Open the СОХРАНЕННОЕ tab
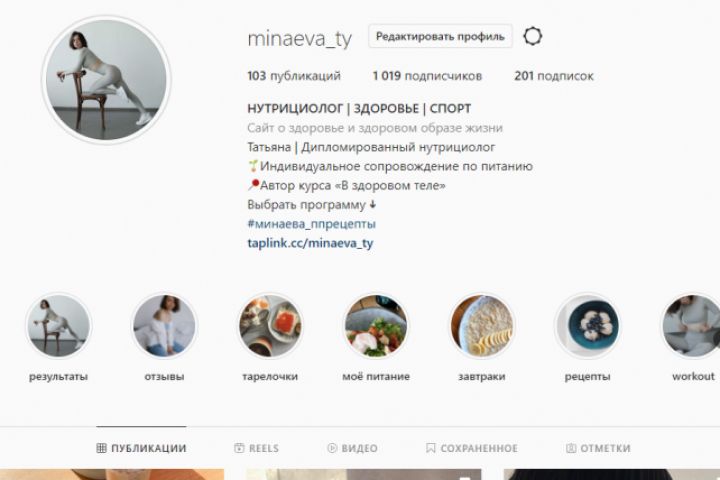720x480 pixels. coord(472,448)
